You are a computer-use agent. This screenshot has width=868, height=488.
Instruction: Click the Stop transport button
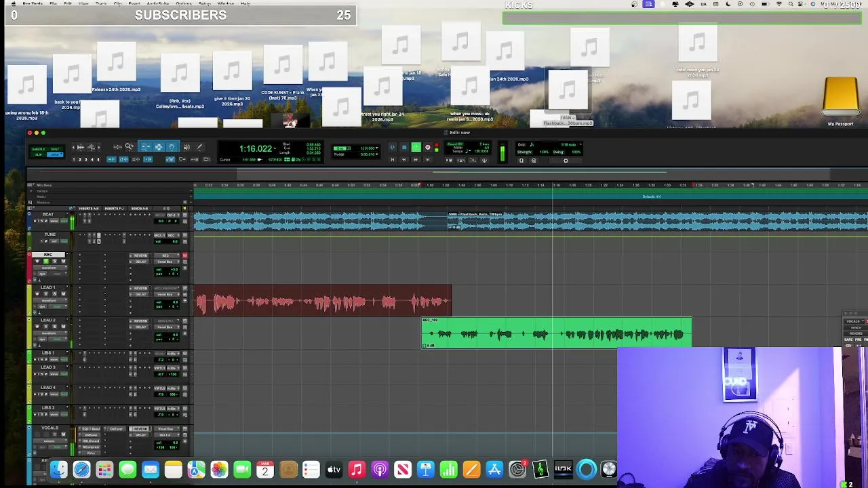(x=404, y=147)
